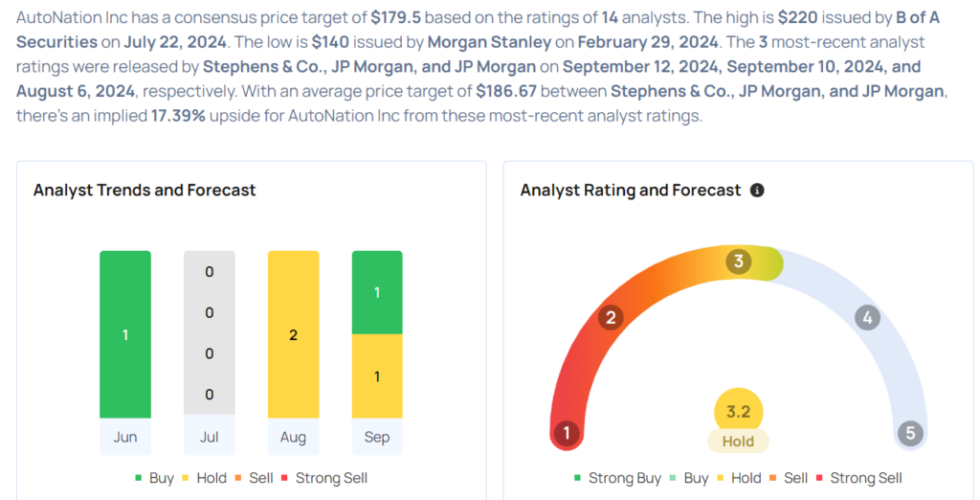Screen dimensions: 980x500
Task: Click the gray July bar
Action: (209, 334)
